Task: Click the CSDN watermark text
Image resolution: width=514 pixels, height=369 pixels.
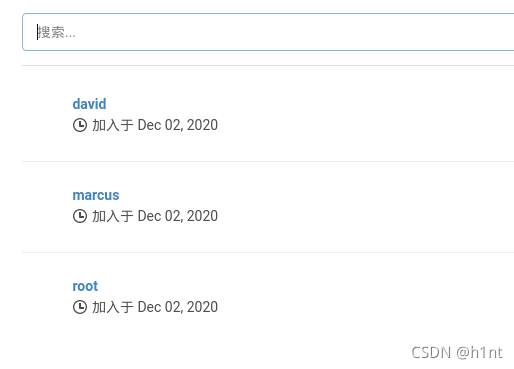Action: (431, 353)
